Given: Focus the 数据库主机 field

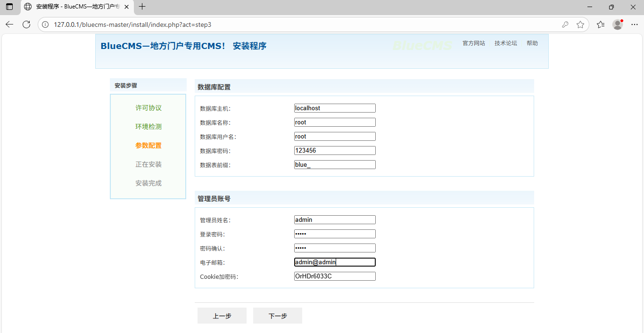Looking at the screenshot, I should [x=335, y=108].
